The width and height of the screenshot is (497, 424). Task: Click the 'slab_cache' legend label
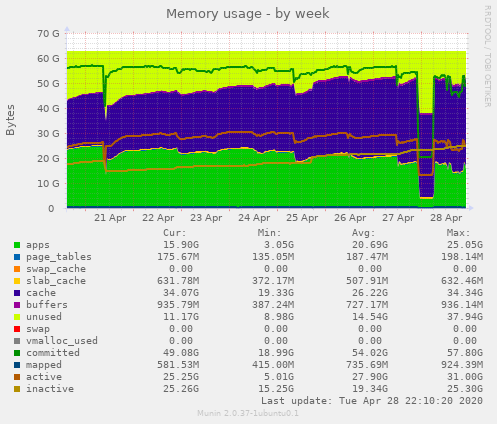56,281
